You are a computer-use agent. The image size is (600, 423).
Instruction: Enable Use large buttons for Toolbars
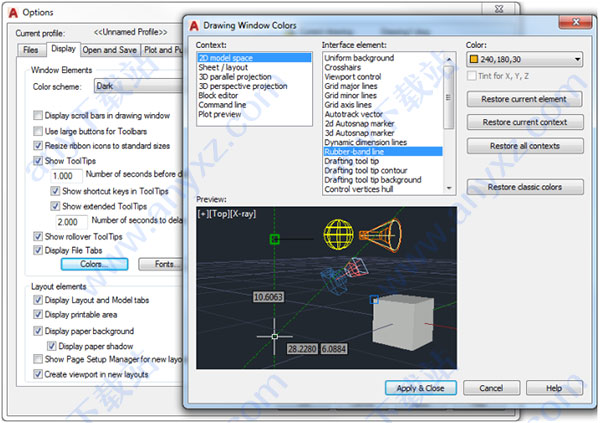click(38, 131)
